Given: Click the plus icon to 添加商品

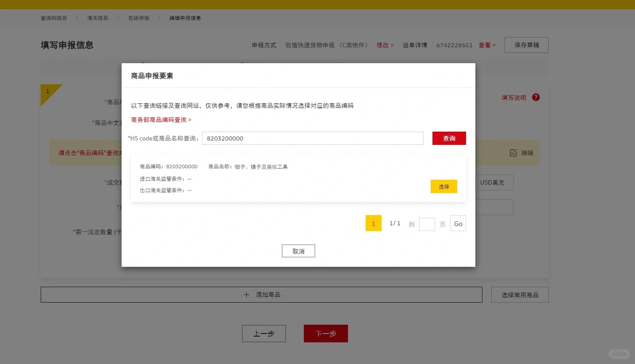Looking at the screenshot, I should (x=247, y=295).
